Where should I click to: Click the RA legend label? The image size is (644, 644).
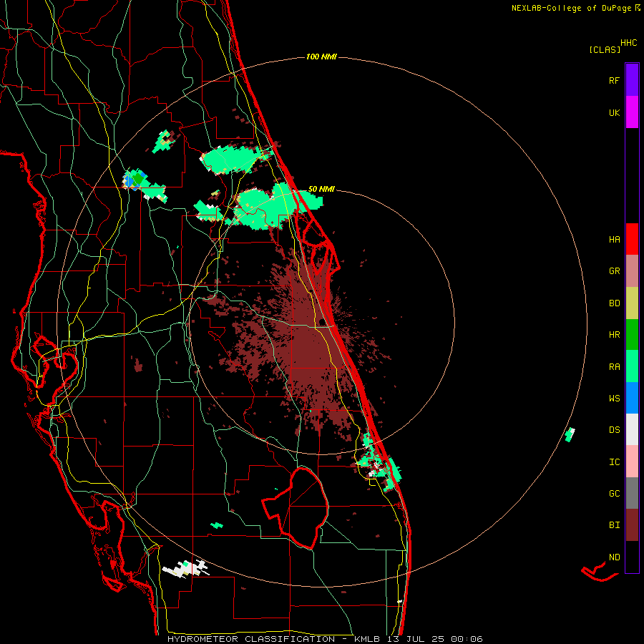click(x=614, y=367)
